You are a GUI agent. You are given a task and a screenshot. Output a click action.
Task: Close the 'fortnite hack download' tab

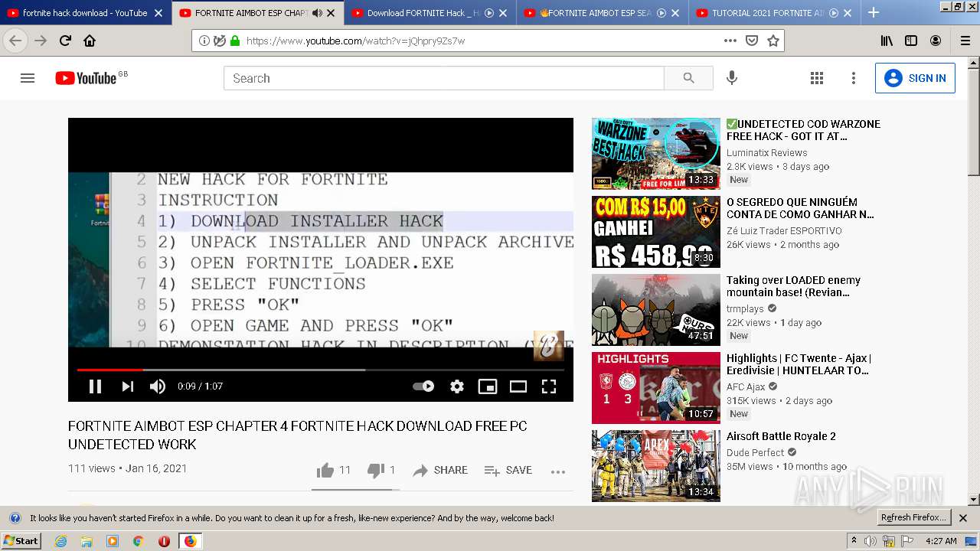(x=158, y=13)
